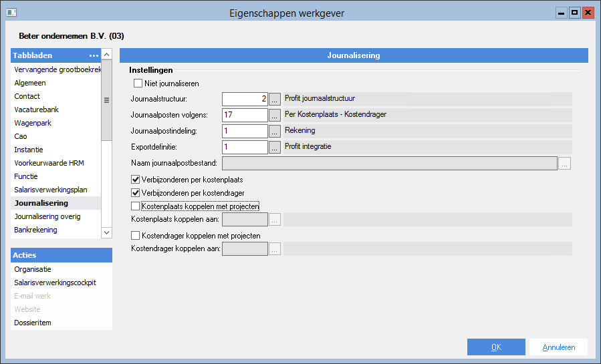Click Journaalpostindeling input field

[x=245, y=132]
